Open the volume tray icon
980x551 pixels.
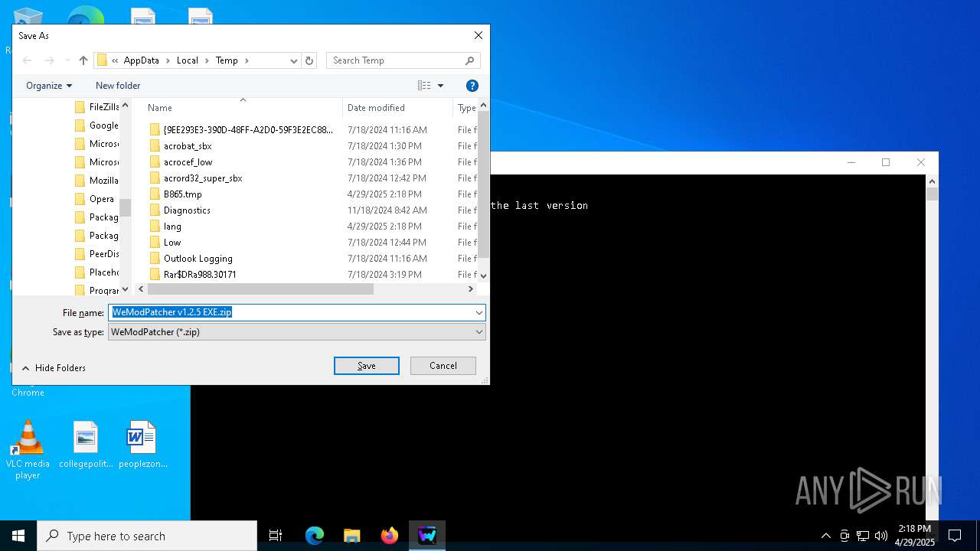pyautogui.click(x=881, y=536)
